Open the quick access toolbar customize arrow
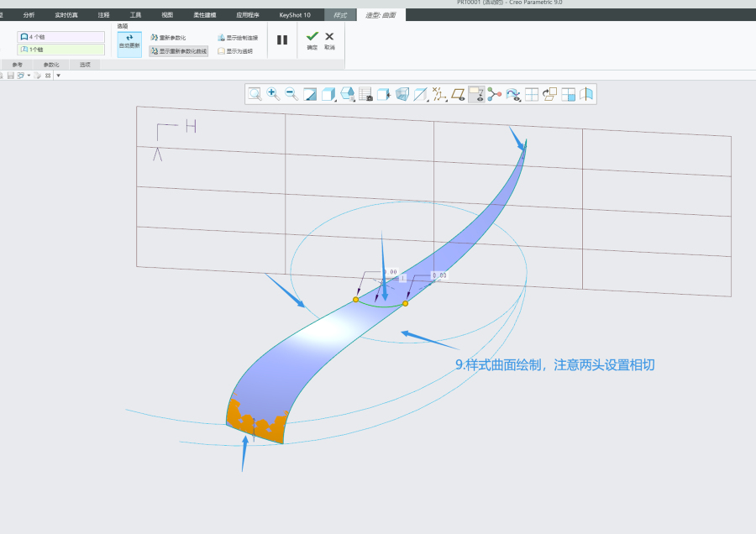The height and width of the screenshot is (534, 756). (x=57, y=76)
